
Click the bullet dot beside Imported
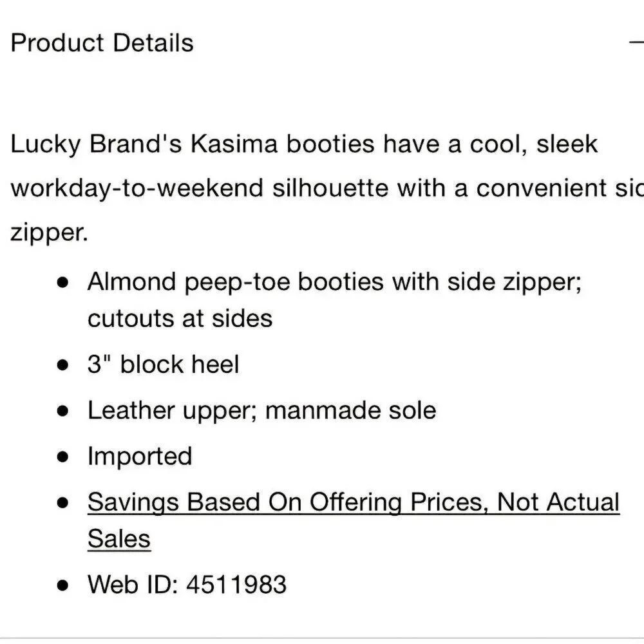[x=63, y=457]
